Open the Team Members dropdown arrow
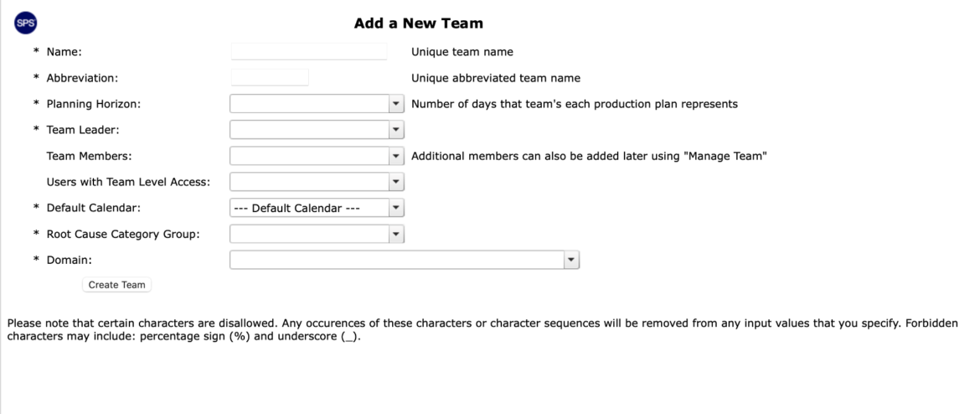The height and width of the screenshot is (414, 980). 396,156
